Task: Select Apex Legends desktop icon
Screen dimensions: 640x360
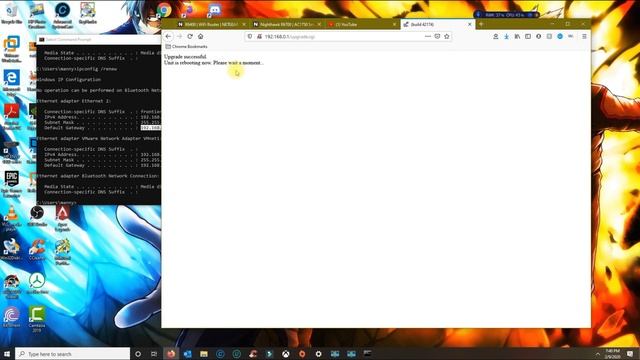Action: (x=62, y=218)
